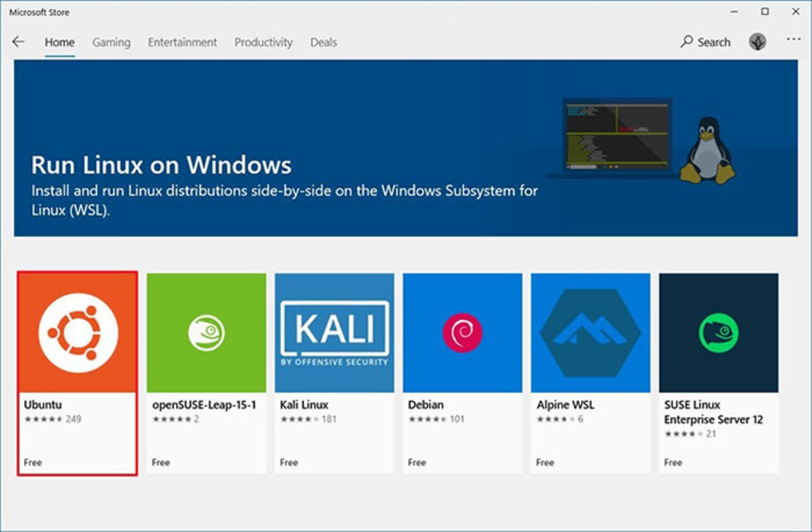Click the Microsoft Store window title
Viewport: 812px width, 532px height.
point(39,12)
